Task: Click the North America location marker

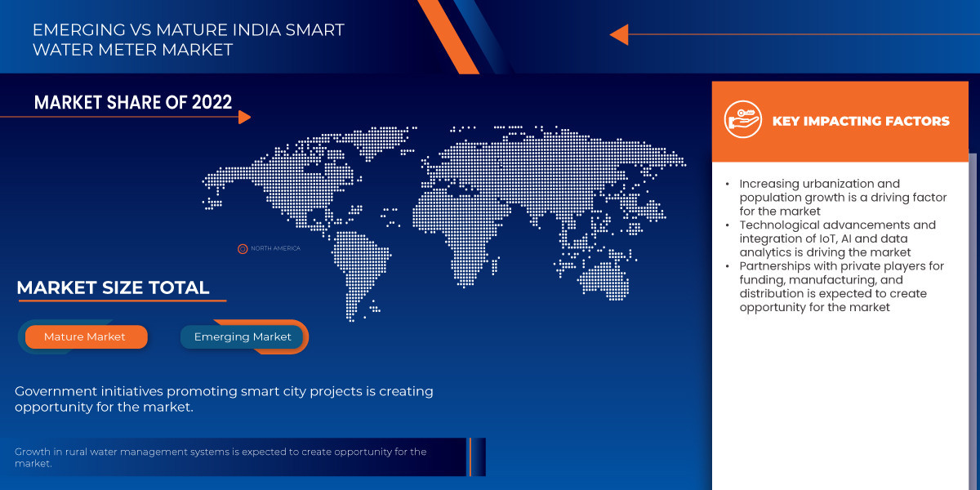Action: (x=242, y=248)
